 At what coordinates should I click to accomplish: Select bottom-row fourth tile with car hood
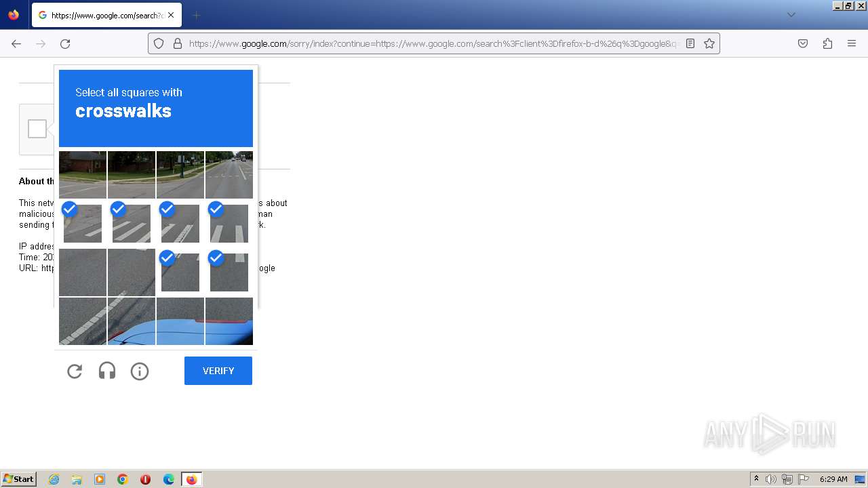click(x=229, y=321)
